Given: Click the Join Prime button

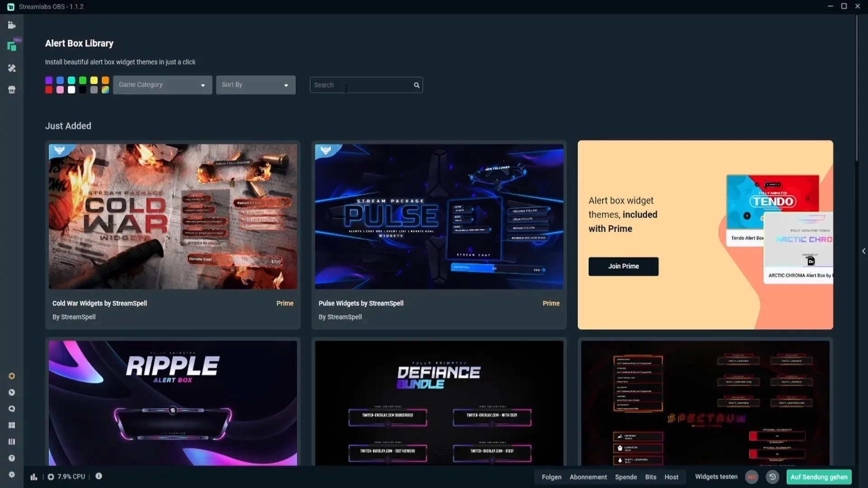Looking at the screenshot, I should coord(623,267).
